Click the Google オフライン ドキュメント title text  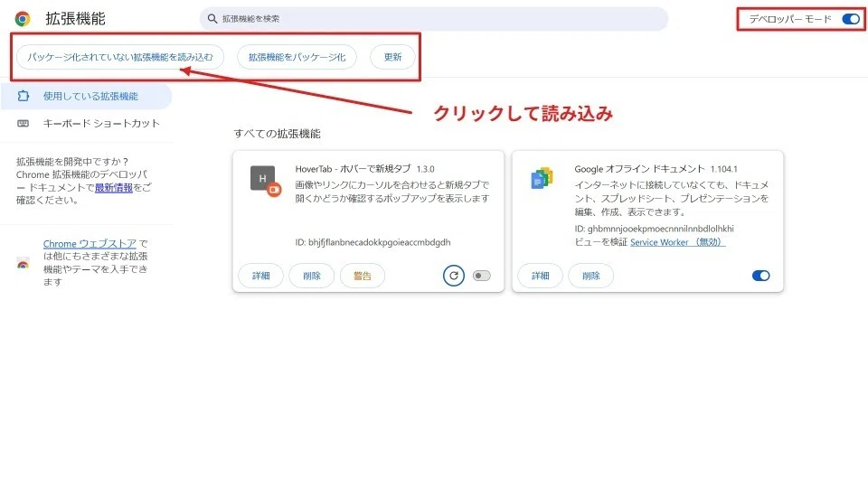tap(639, 169)
